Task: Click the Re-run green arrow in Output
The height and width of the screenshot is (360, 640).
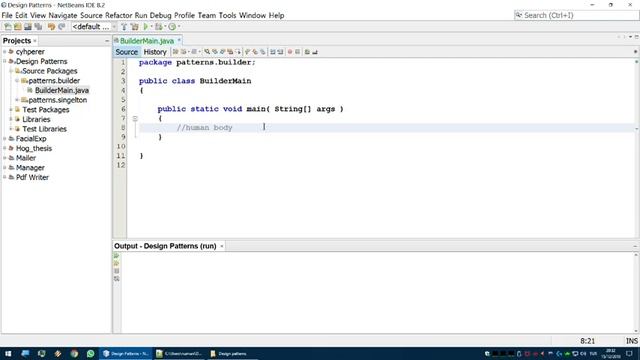Action: 117,256
